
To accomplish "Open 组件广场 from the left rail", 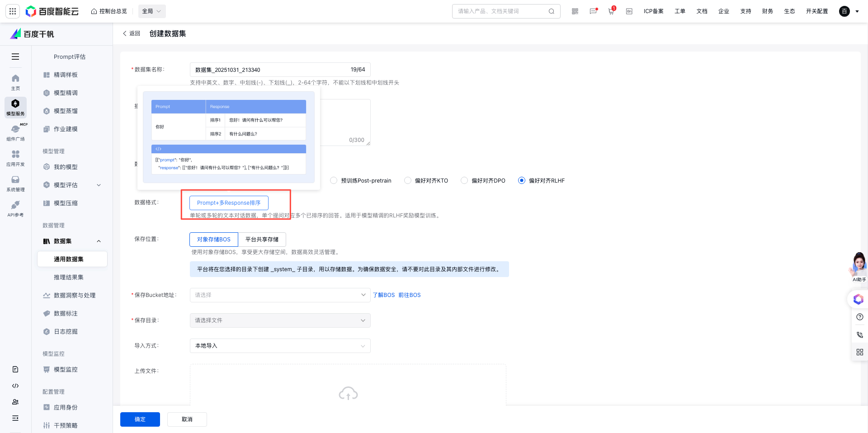I will tap(15, 133).
